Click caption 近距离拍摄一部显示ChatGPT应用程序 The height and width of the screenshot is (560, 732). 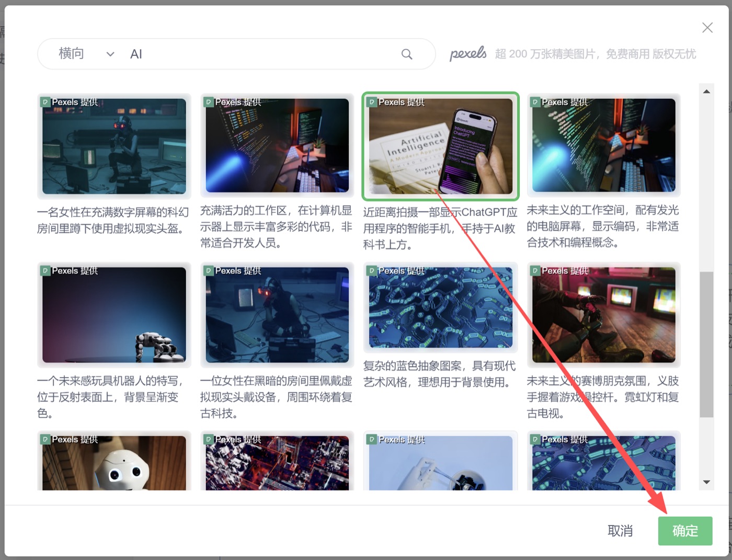click(440, 228)
